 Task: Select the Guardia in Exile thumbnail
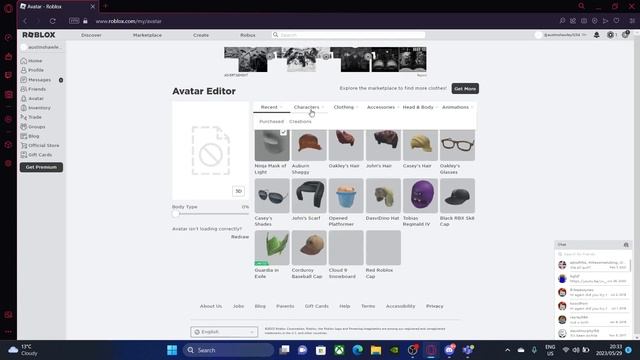tap(272, 248)
